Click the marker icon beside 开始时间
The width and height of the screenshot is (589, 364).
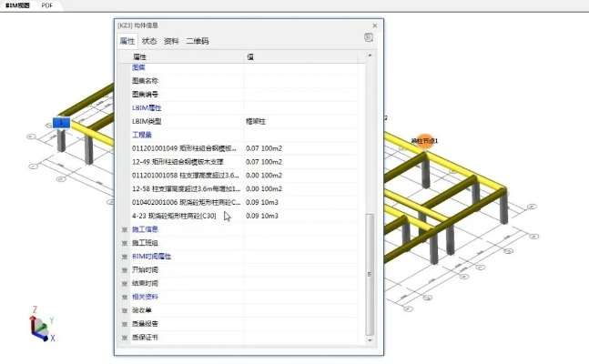click(x=125, y=270)
